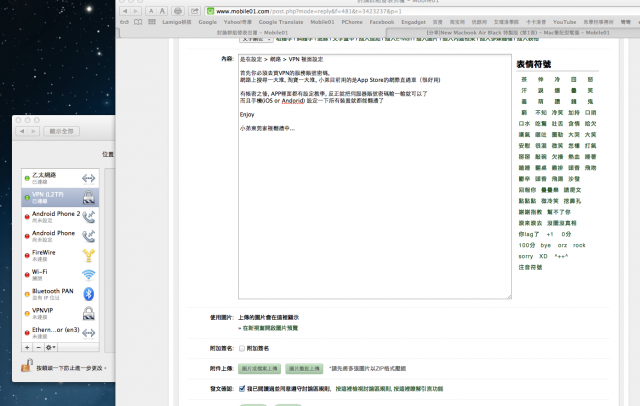Open the new-window image preview link
The height and width of the screenshot is (406, 640).
[270, 328]
